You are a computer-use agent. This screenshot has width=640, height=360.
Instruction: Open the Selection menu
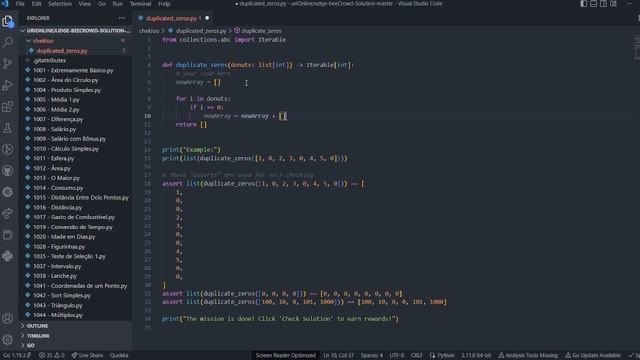[x=60, y=4]
